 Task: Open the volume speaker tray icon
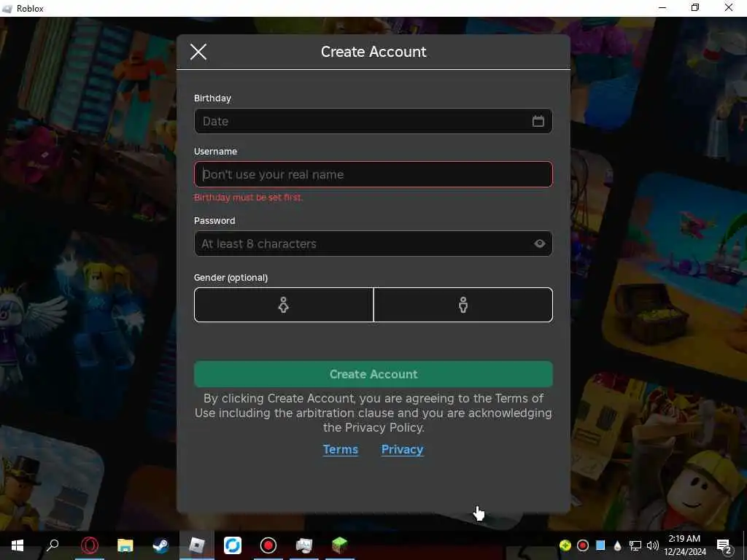point(653,545)
